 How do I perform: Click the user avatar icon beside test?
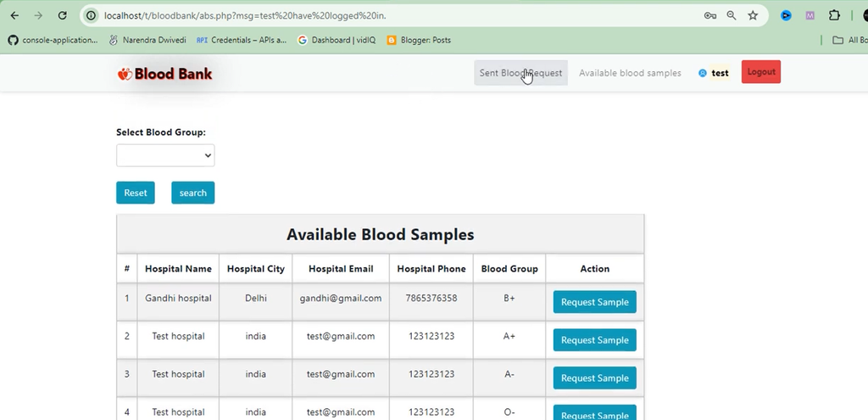(703, 73)
